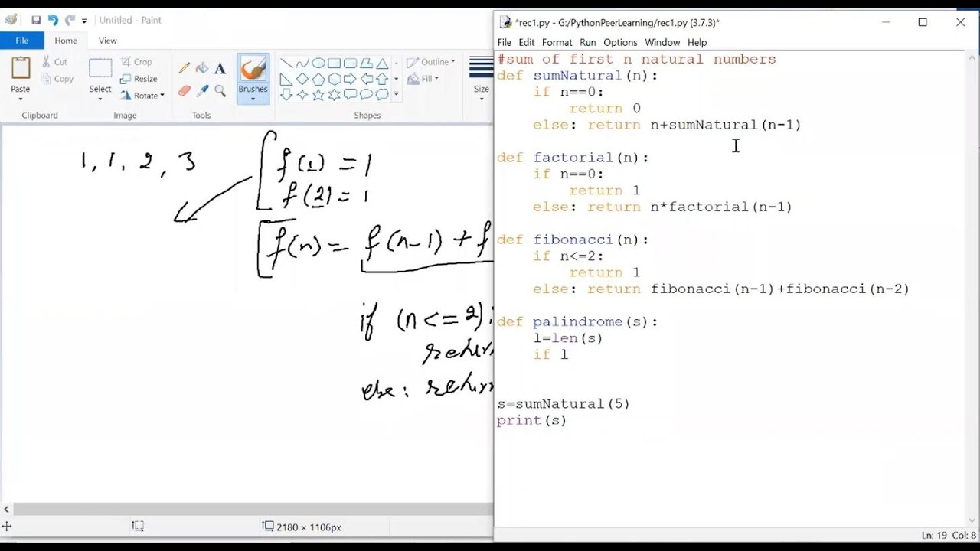Screen dimensions: 980x551
Task: Open the Run menu in IDLE editor
Action: 588,42
